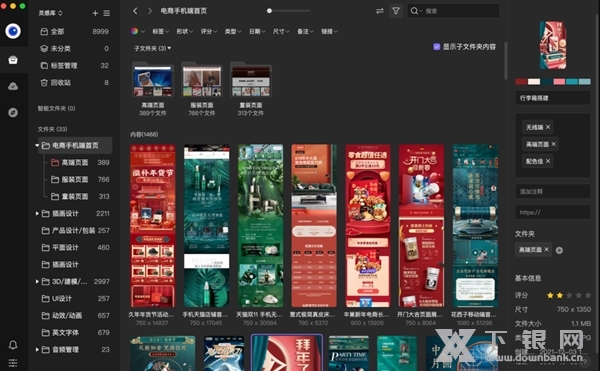Click the dark red palette swatch

521,81
